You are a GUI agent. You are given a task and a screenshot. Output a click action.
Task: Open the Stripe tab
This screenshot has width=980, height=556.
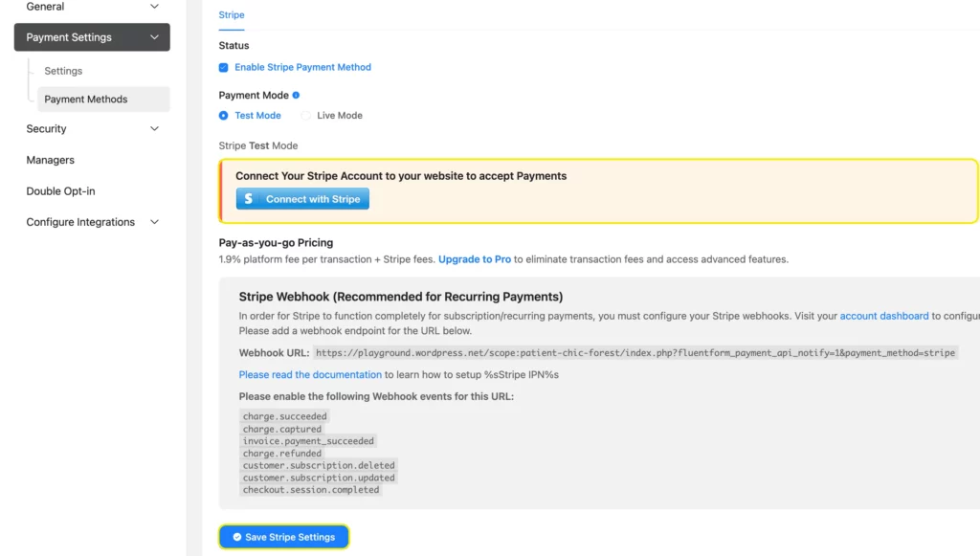point(232,15)
